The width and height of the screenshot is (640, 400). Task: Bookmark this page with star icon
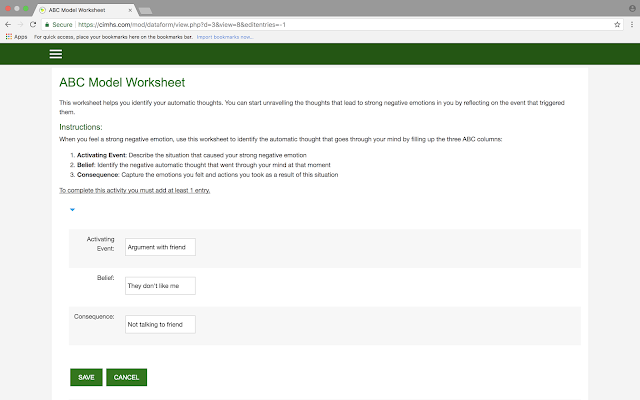[617, 24]
